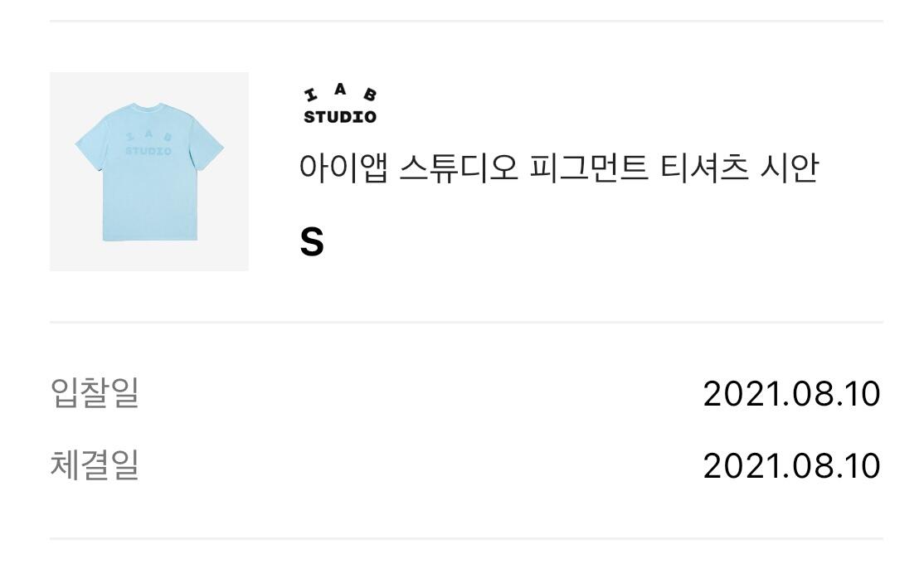Tap the collar of the blue t-shirt
Viewport: 924px width, 569px height.
149,109
